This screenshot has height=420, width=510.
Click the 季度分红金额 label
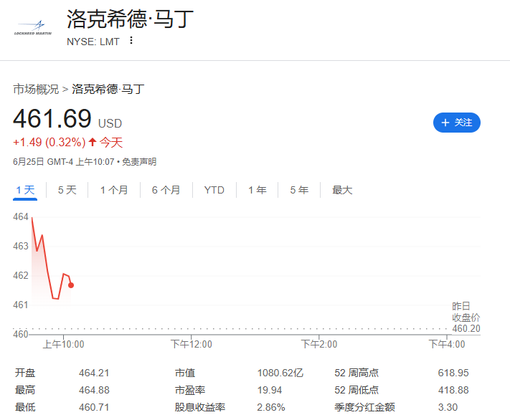pyautogui.click(x=364, y=407)
